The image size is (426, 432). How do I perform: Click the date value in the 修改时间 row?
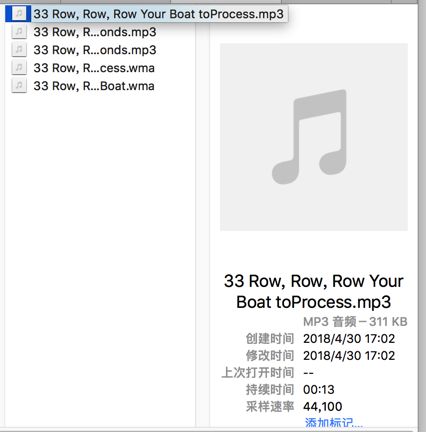click(x=349, y=356)
